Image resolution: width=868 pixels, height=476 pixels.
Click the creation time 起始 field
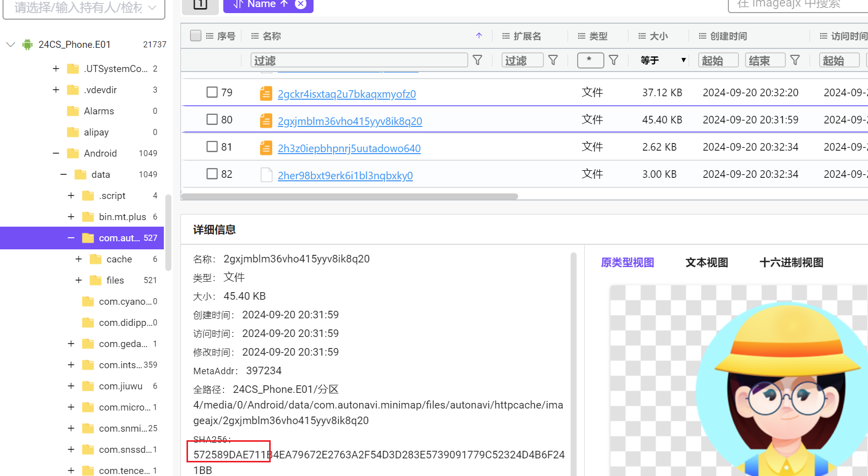tap(718, 60)
